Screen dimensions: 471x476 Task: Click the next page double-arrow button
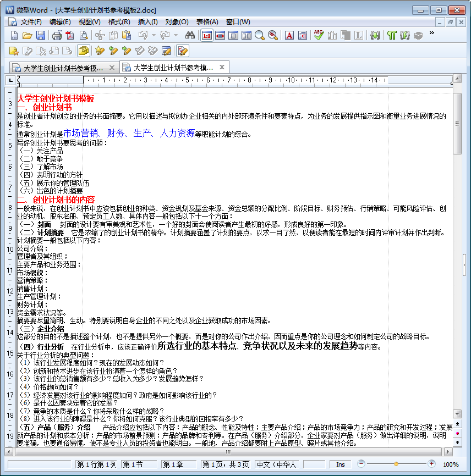pyautogui.click(x=457, y=442)
